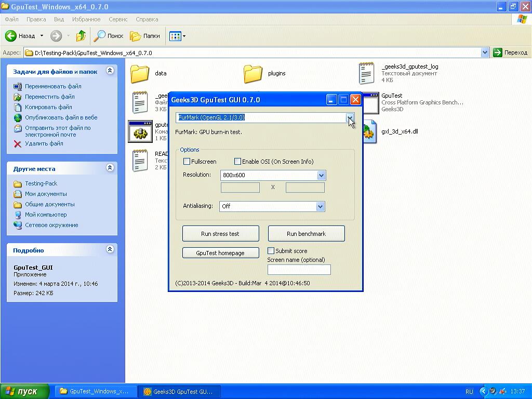Open the FurMark test selection dropdown
Screen dimensions: 532x399
(x=350, y=118)
